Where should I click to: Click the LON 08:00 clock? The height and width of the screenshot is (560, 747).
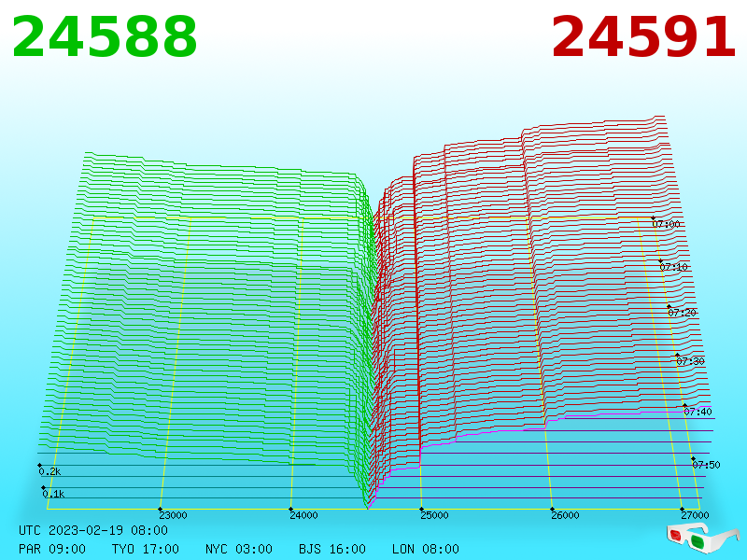coord(426,549)
